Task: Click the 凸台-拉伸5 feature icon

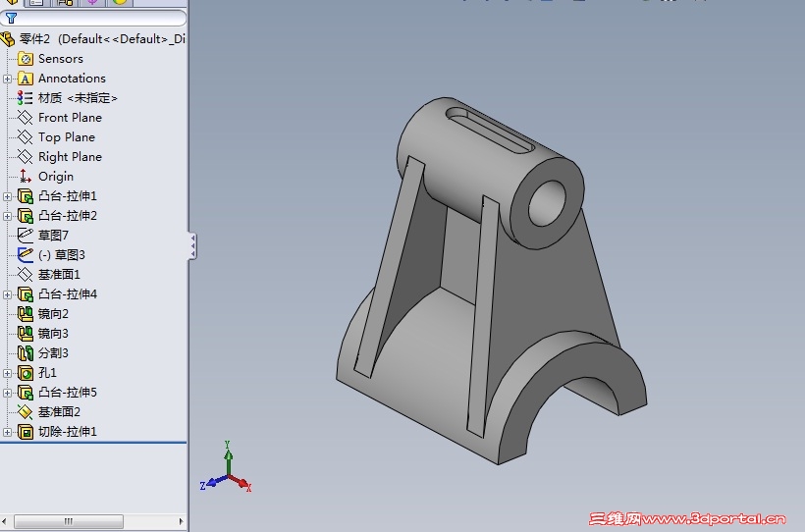Action: click(26, 393)
